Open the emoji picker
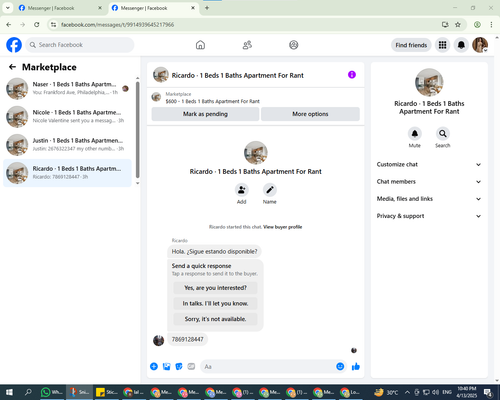 click(x=340, y=367)
